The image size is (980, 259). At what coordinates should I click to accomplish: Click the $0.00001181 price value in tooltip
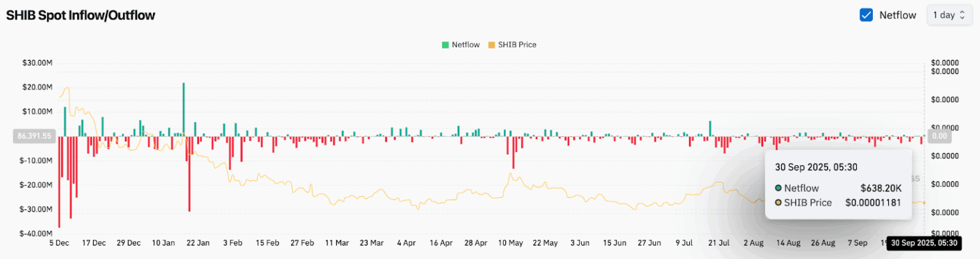click(873, 203)
